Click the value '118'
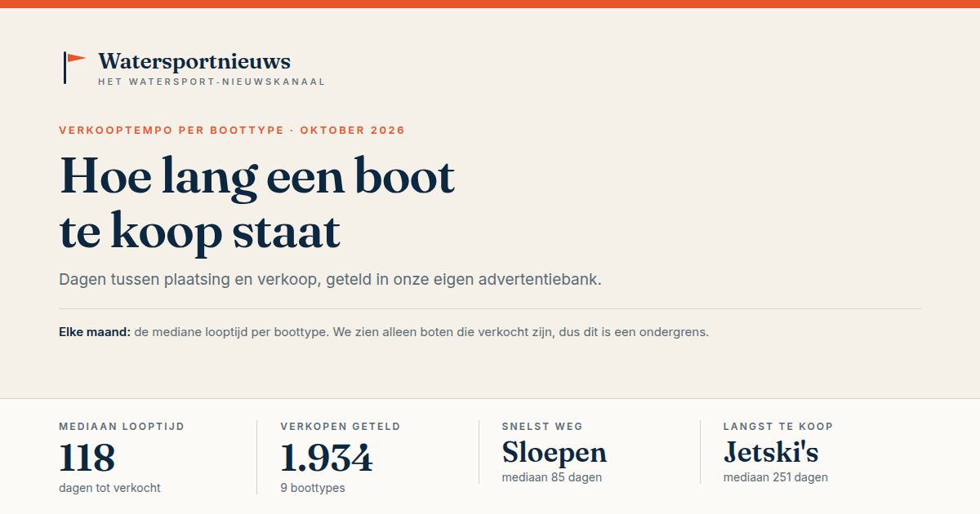Screen dimensions: 980x514 coord(87,458)
